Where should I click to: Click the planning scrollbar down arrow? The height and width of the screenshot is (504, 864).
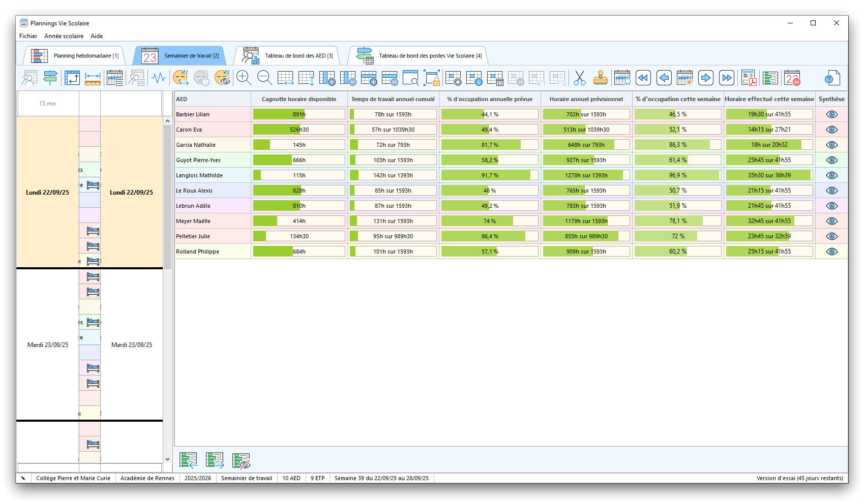tap(167, 459)
